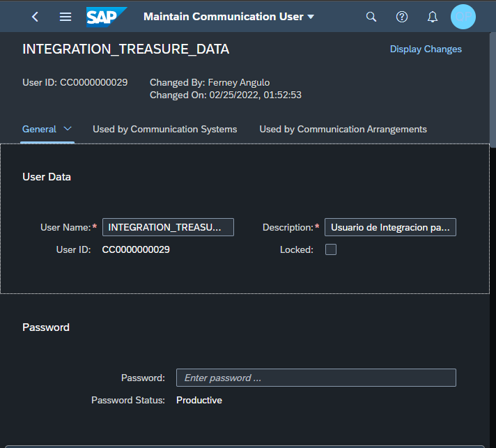The width and height of the screenshot is (496, 448).
Task: Switch to Used by Communication Arrangements tab
Action: tap(343, 129)
